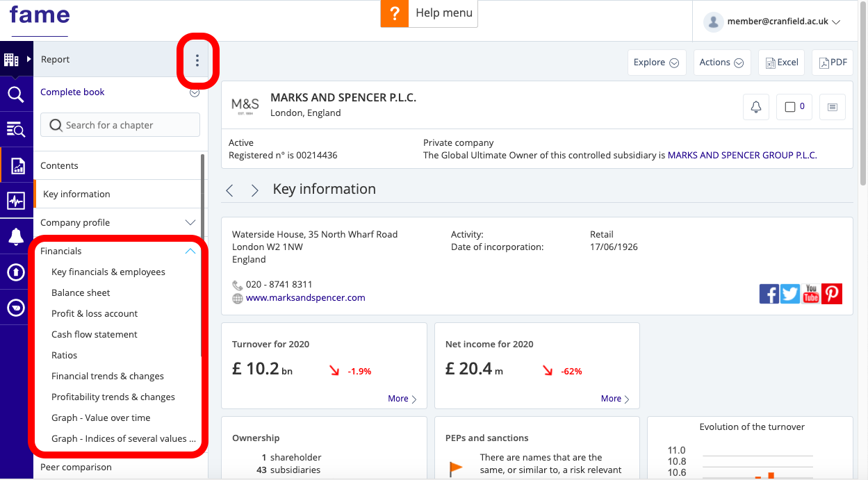868x480 pixels.
Task: Click the YouTube icon
Action: 811,294
